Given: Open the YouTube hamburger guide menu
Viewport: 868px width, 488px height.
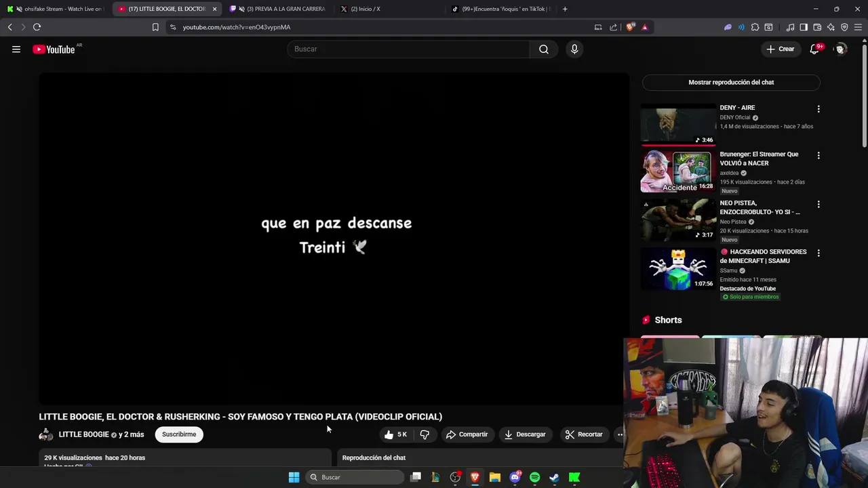Looking at the screenshot, I should click(x=16, y=49).
